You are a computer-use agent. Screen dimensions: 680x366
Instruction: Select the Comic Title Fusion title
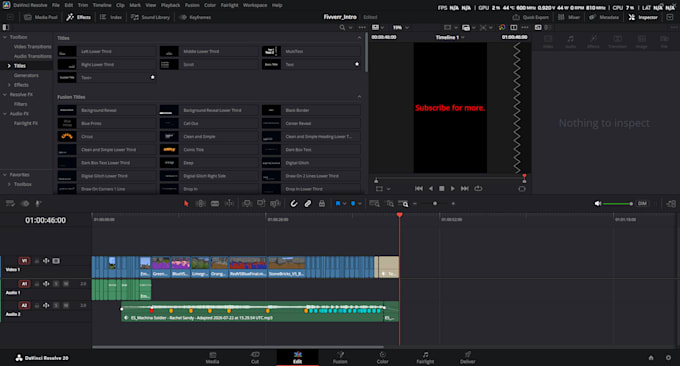[x=209, y=150]
